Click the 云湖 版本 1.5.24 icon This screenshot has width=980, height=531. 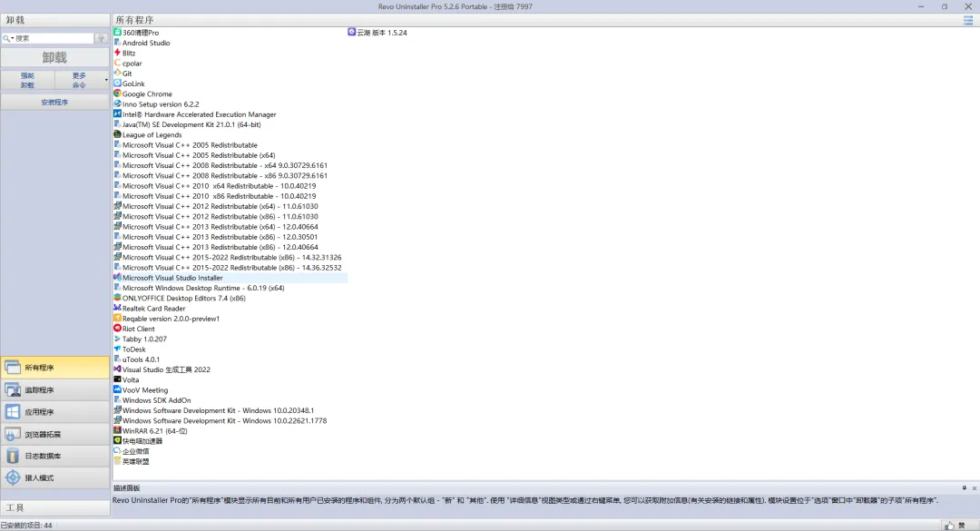point(352,32)
